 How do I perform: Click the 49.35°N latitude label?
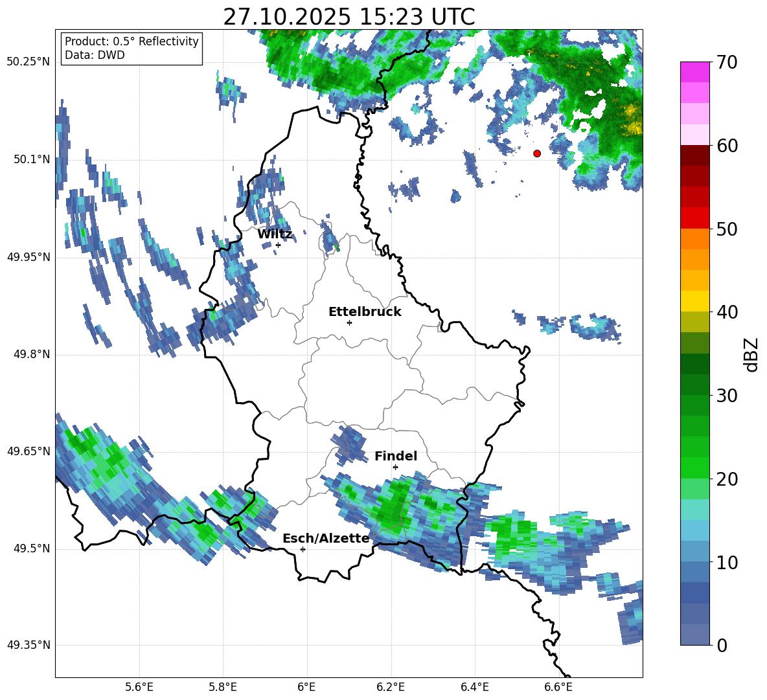pos(29,645)
